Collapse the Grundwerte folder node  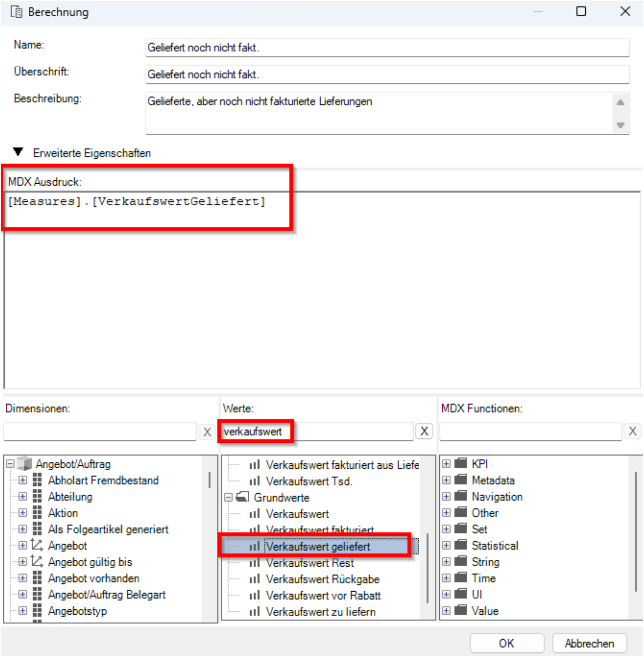point(228,497)
